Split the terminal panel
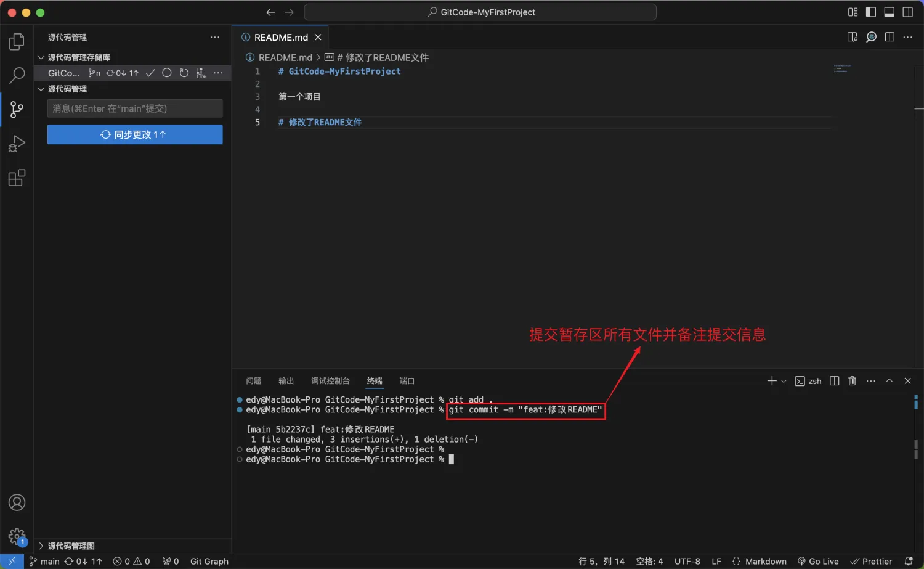Screen dimensions: 924x569 [x=834, y=381]
